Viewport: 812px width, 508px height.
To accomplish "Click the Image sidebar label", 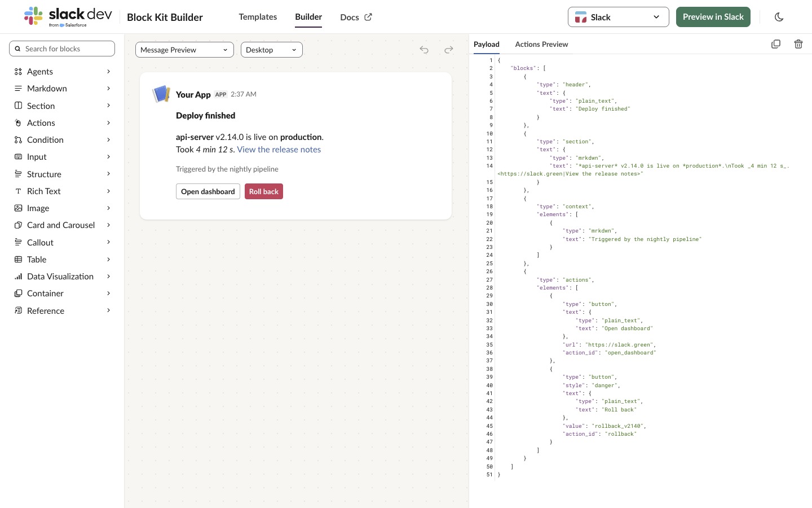I will coord(38,208).
